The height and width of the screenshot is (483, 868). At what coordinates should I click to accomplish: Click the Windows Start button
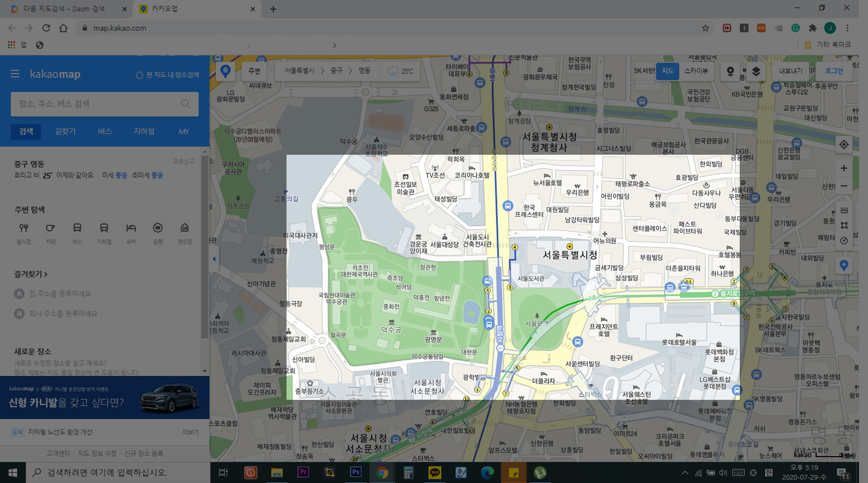[x=13, y=473]
